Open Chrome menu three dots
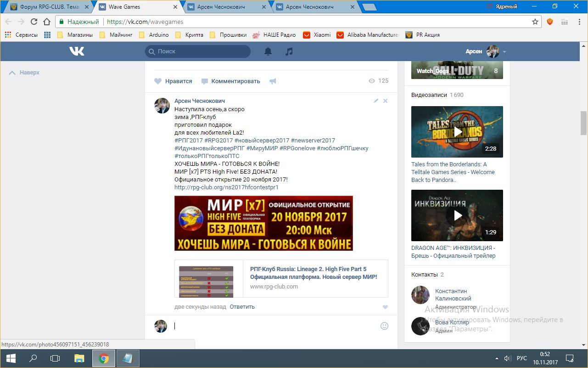588x368 pixels. click(580, 22)
